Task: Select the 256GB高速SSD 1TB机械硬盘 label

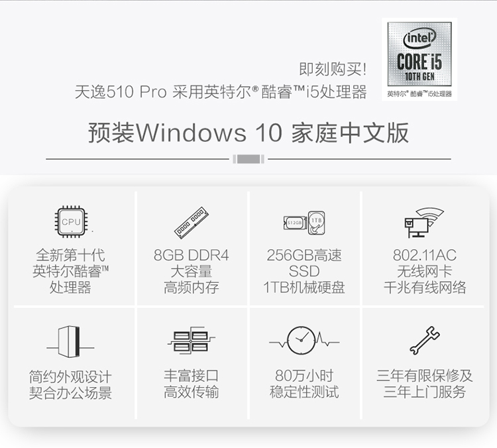Action: click(304, 271)
